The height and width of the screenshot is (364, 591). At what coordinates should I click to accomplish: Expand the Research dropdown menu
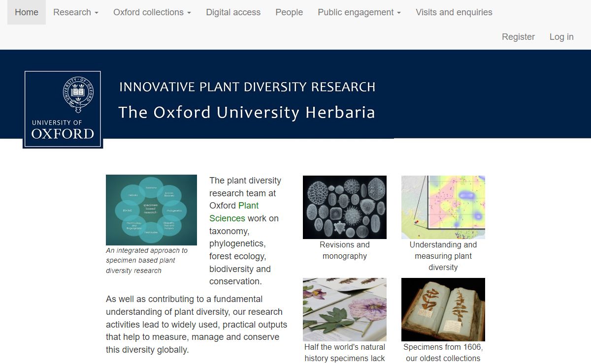[76, 12]
